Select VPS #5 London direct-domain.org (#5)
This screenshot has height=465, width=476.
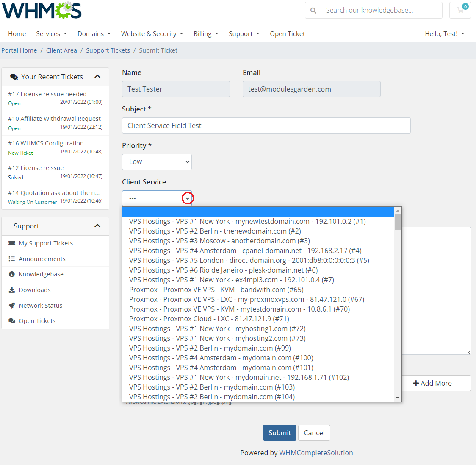pos(258,260)
